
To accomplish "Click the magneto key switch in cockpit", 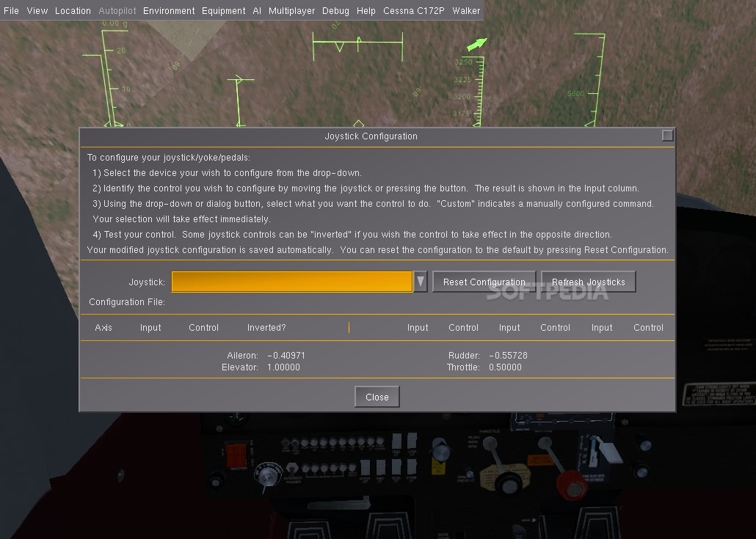I will point(268,475).
